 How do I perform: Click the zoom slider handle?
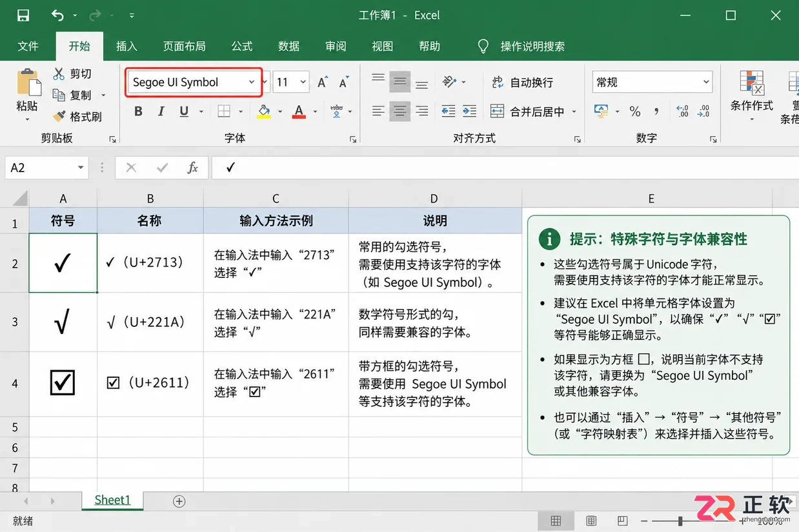click(680, 520)
